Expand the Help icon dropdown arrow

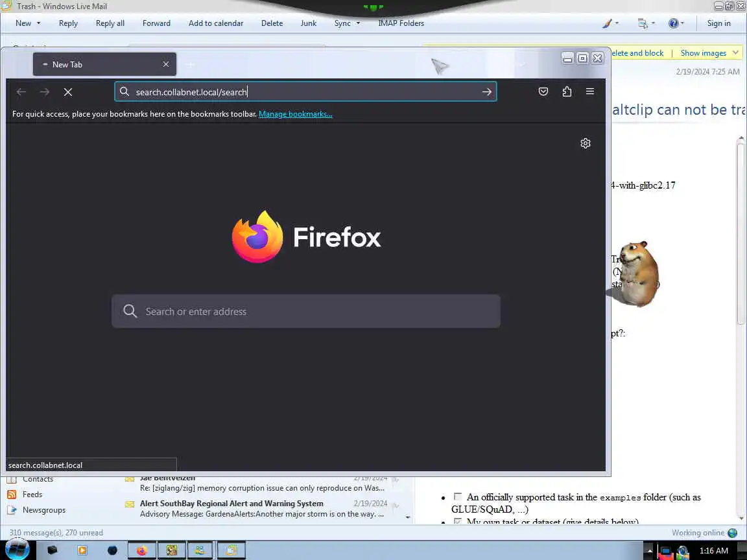click(682, 23)
